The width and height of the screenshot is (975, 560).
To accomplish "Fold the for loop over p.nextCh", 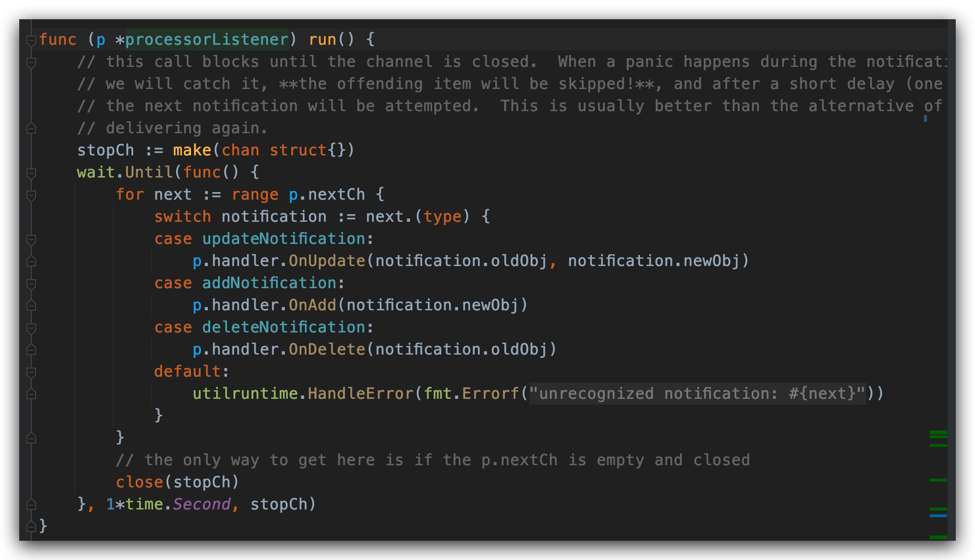I will [31, 195].
